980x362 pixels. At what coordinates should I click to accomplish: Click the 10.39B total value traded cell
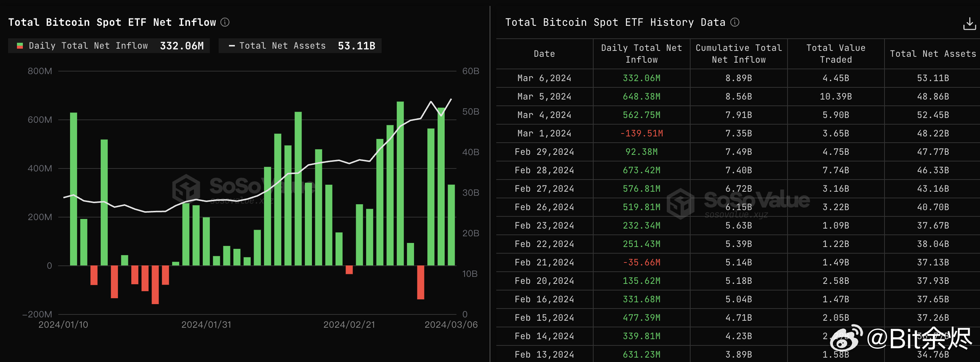pyautogui.click(x=836, y=97)
